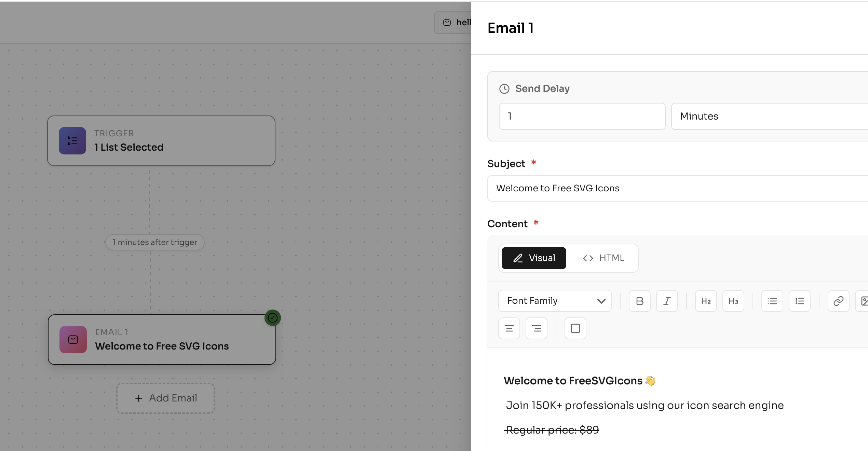868x451 pixels.
Task: Click the green checkmark on Email 1
Action: coord(272,318)
